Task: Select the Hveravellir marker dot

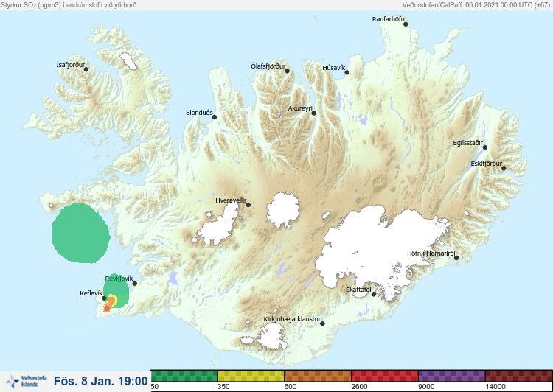Action: point(248,205)
